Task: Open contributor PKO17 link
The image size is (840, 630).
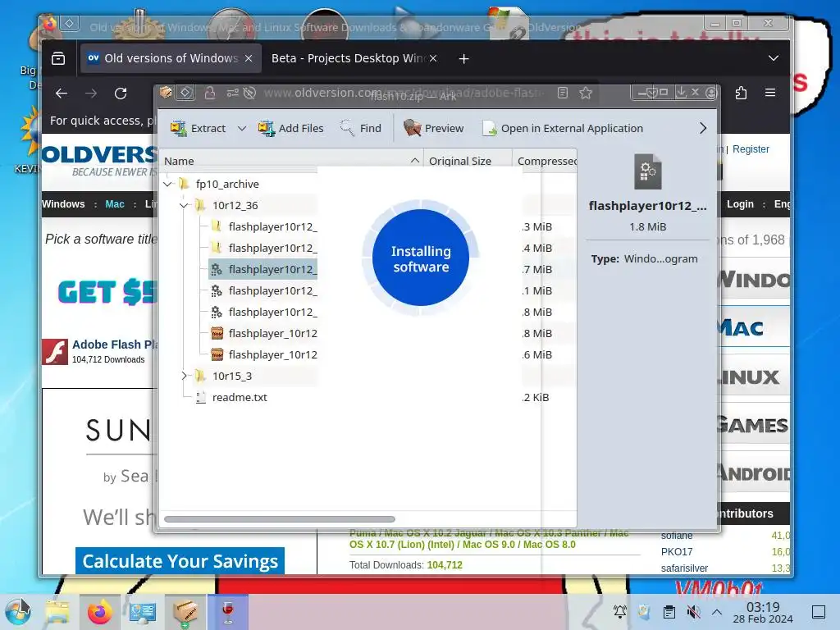Action: [677, 552]
